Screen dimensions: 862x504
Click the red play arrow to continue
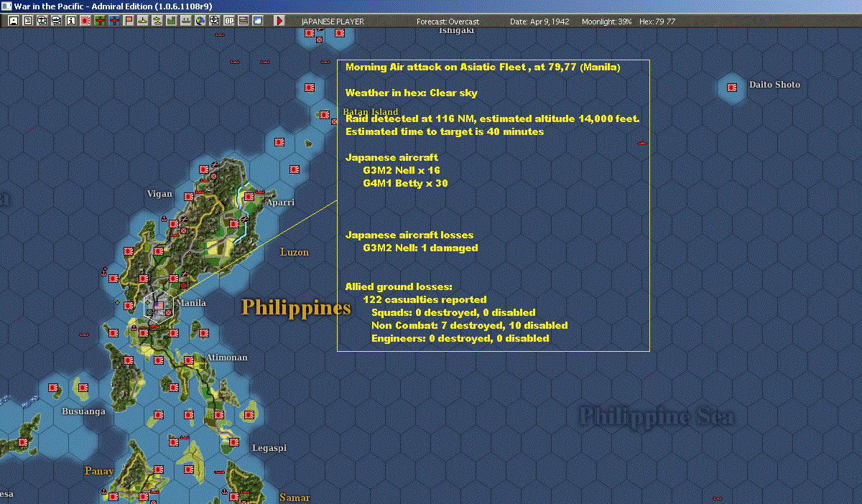(279, 21)
